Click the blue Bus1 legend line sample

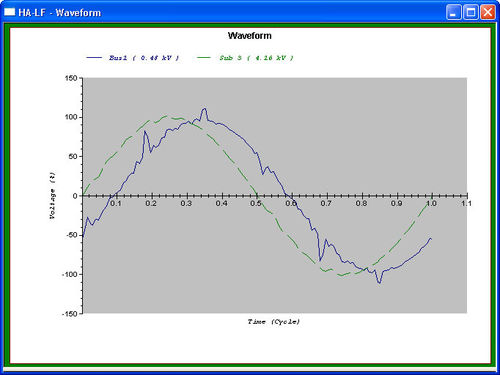coord(94,58)
